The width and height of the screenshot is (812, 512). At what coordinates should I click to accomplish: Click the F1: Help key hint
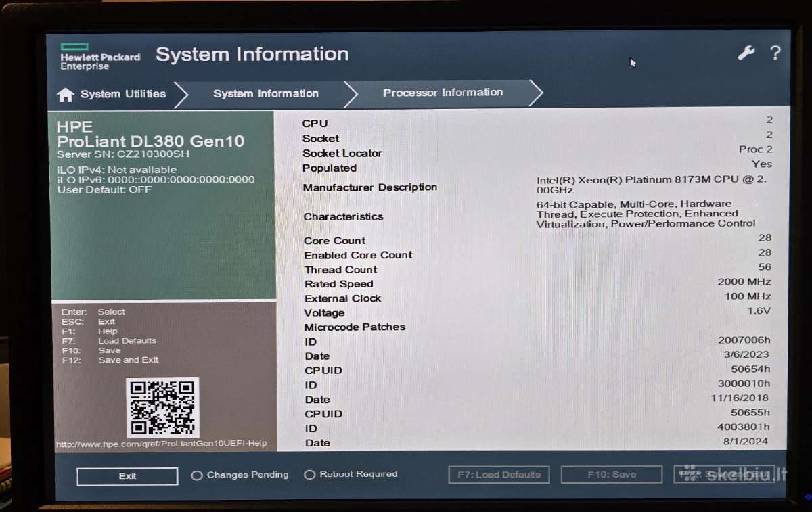click(x=89, y=331)
